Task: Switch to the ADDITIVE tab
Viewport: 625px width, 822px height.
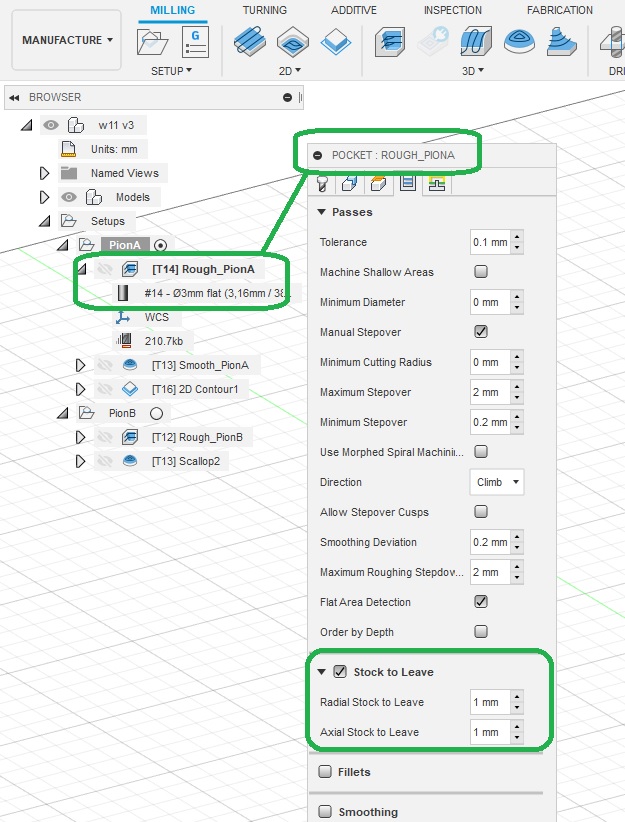Action: point(353,10)
